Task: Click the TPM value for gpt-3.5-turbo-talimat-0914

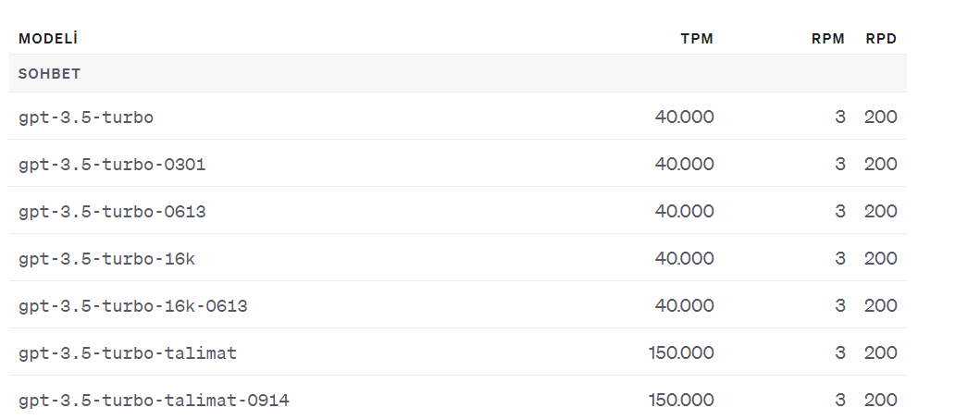Action: pos(681,400)
